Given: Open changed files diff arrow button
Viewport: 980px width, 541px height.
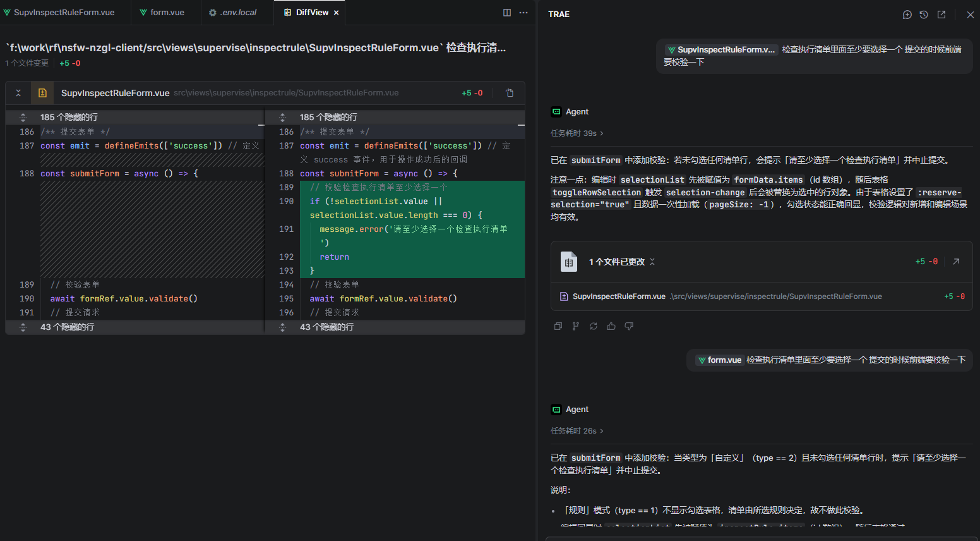Looking at the screenshot, I should pyautogui.click(x=956, y=262).
